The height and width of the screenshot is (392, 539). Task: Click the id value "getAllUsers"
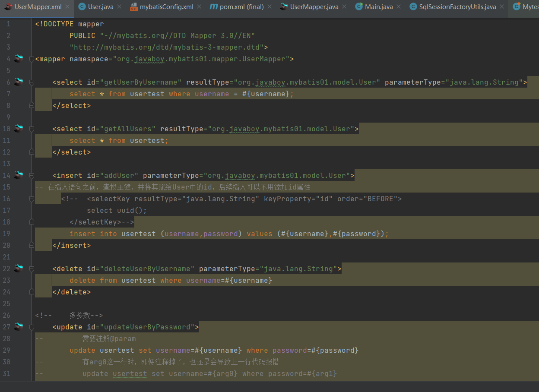[x=128, y=129]
